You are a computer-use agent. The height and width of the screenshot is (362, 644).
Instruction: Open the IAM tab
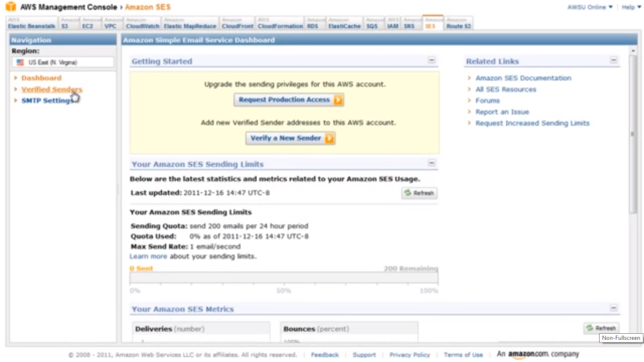[393, 23]
